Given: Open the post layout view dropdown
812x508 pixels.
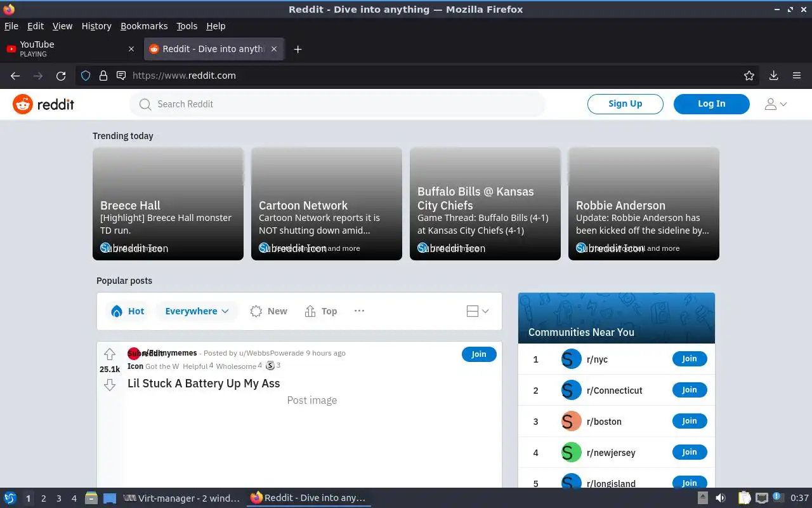Looking at the screenshot, I should pos(478,311).
